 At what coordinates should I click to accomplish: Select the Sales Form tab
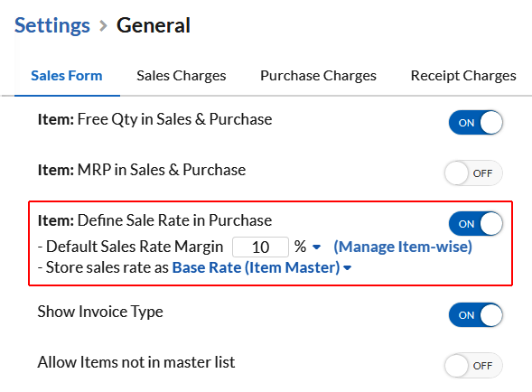pos(67,76)
